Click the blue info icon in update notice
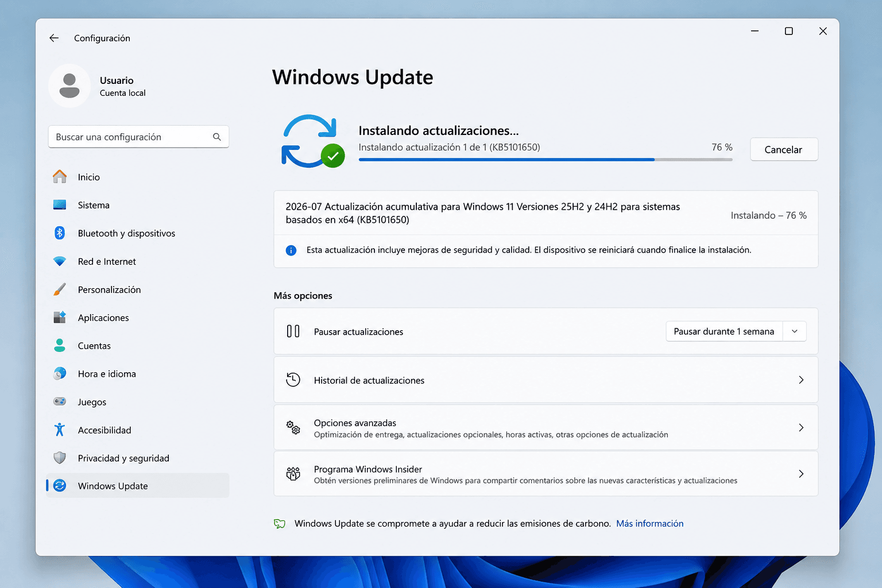The height and width of the screenshot is (588, 882). (291, 250)
